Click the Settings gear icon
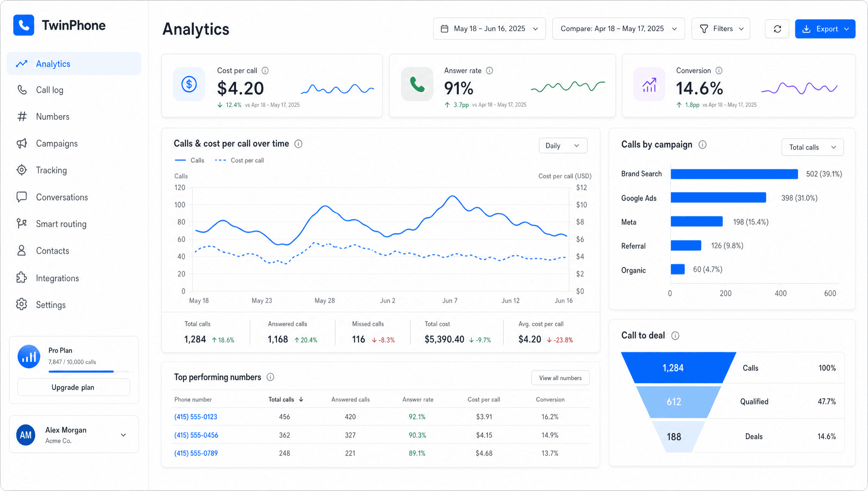Viewport: 868px width, 491px height. coord(22,305)
